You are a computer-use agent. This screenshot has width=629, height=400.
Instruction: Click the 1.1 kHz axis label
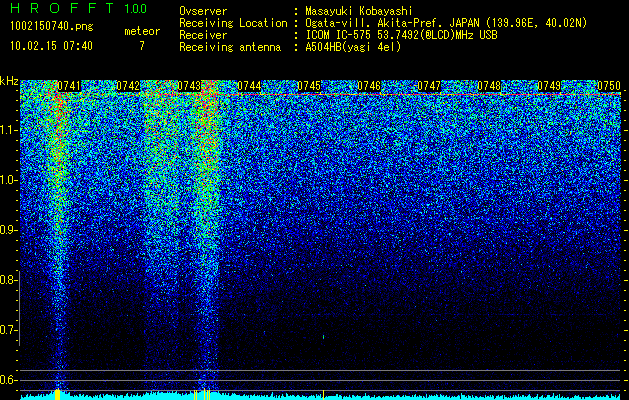[x=8, y=130]
